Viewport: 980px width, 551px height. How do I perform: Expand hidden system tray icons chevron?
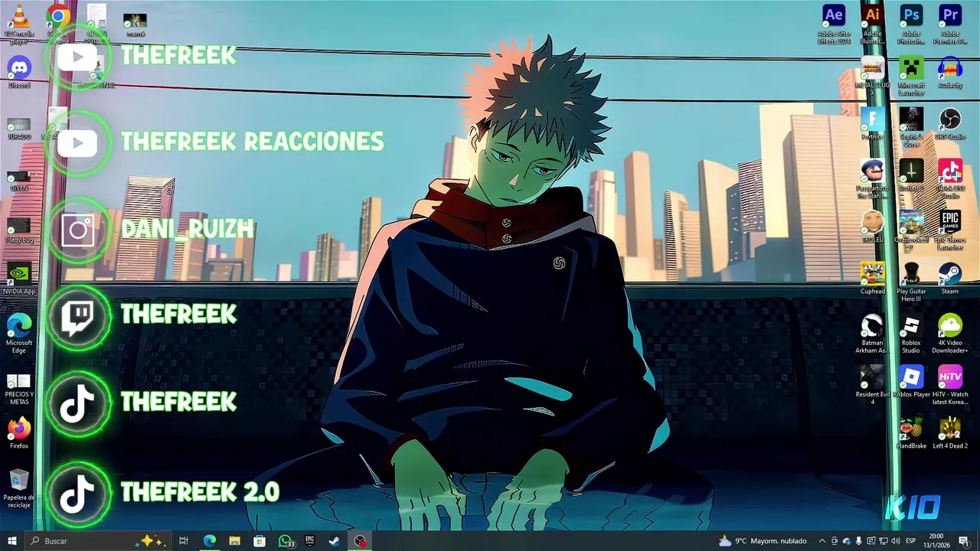click(x=822, y=541)
